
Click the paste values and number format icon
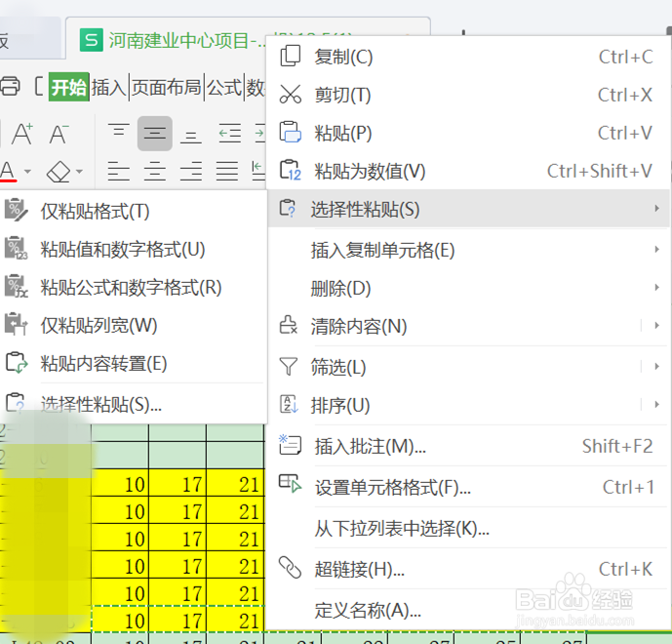point(17,248)
